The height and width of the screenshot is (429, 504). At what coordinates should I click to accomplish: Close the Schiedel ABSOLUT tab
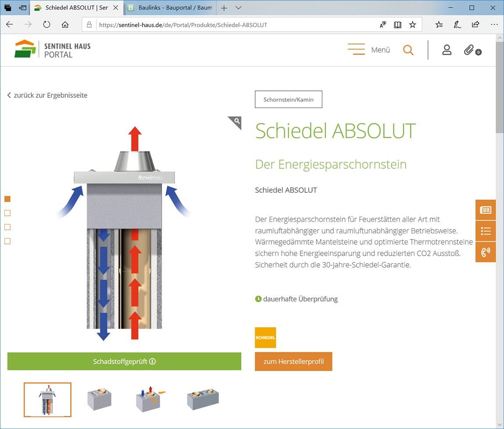point(116,8)
